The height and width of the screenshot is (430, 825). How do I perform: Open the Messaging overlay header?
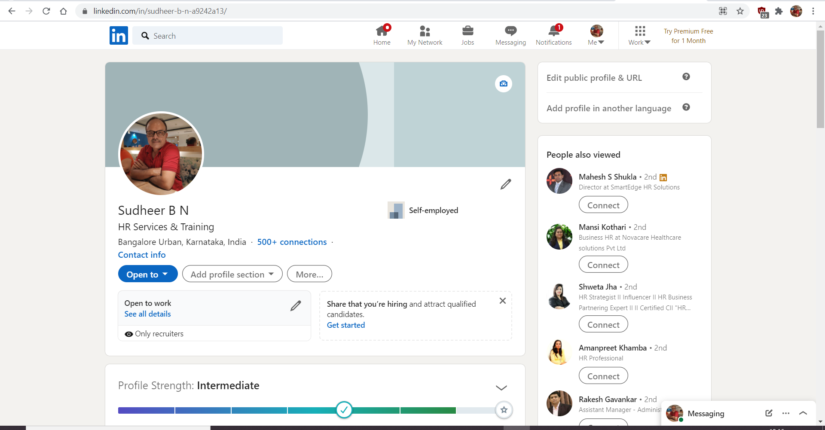(739, 413)
